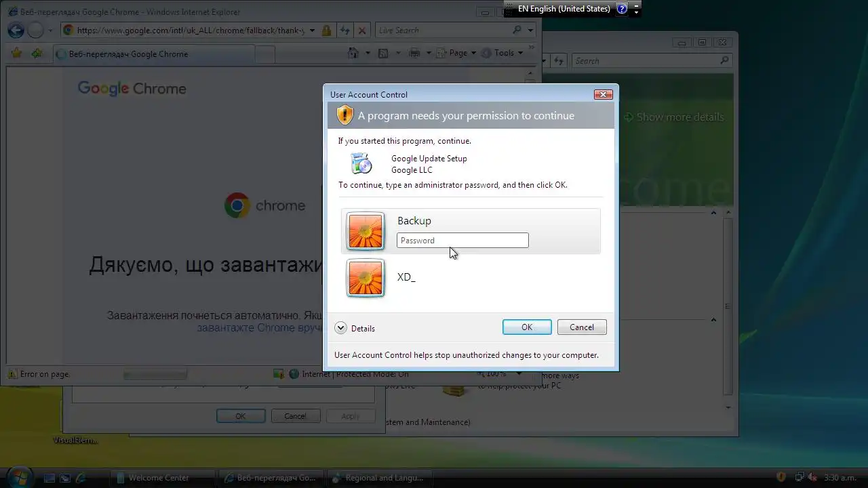Open the Live Search provider dropdown

coord(531,30)
